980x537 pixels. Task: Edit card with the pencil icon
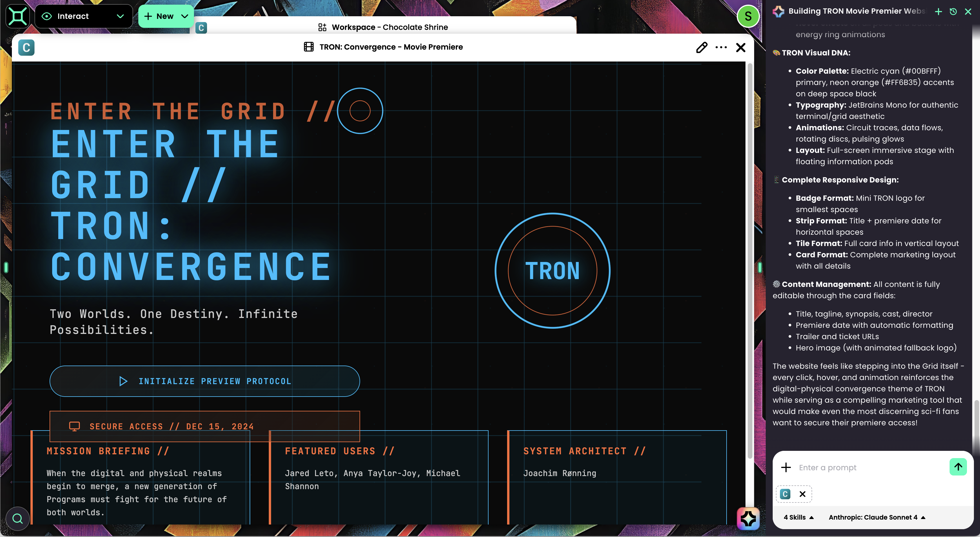(702, 47)
